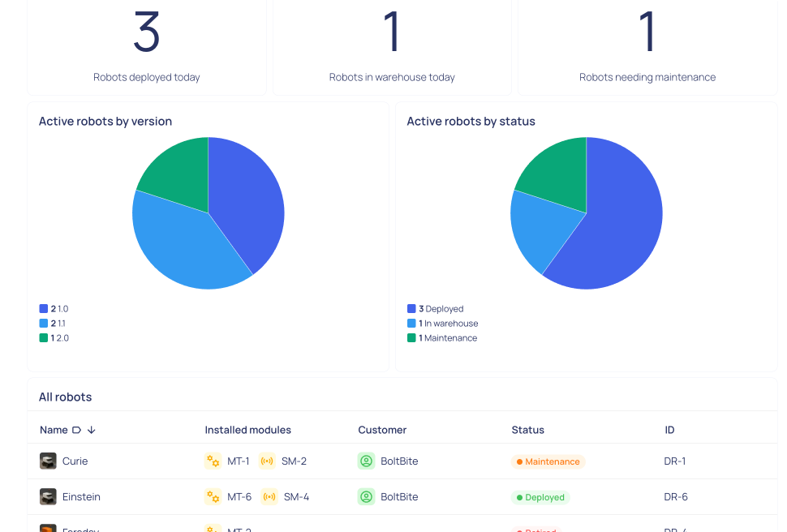The height and width of the screenshot is (532, 787).
Task: Click the Deployed status badge for Einstein
Action: click(x=540, y=496)
